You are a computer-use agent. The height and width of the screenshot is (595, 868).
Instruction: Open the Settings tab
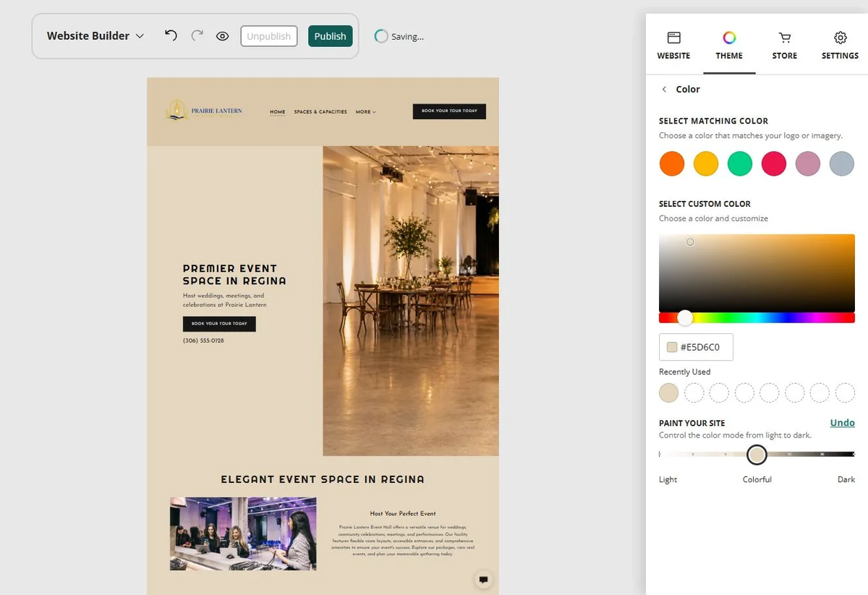840,46
